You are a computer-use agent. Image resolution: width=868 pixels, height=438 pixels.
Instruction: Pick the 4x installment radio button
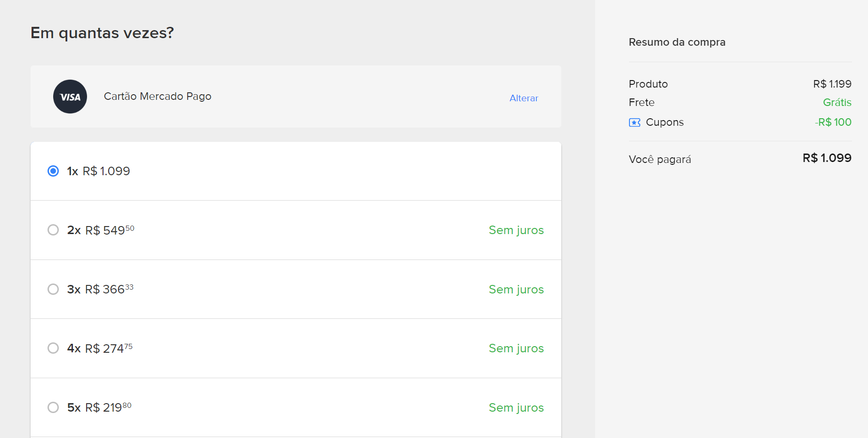tap(53, 348)
